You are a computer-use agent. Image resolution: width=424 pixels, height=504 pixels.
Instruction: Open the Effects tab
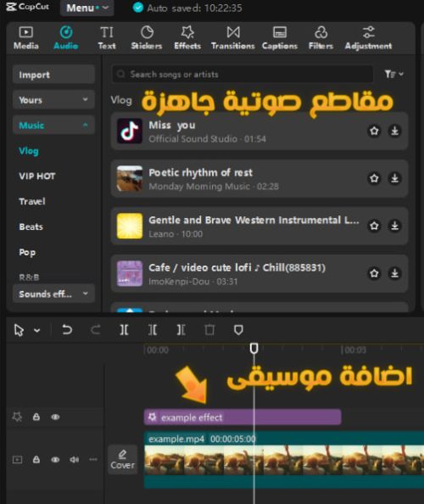pos(187,38)
